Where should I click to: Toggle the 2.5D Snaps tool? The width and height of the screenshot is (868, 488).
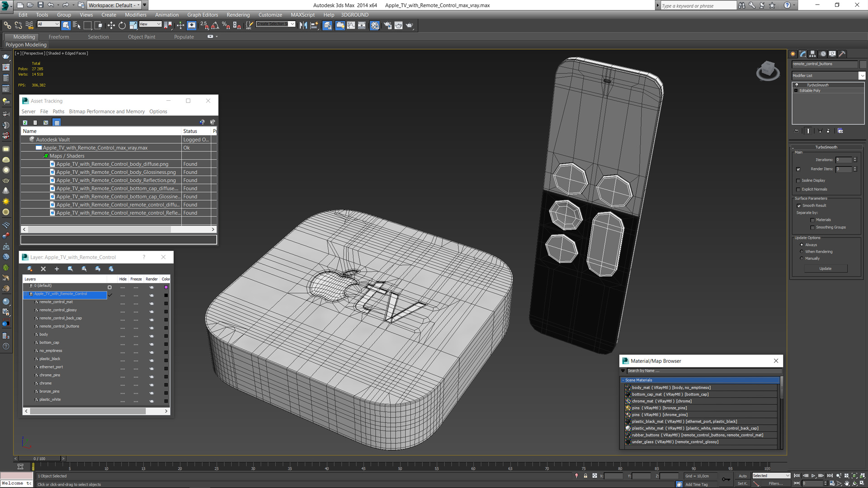click(x=204, y=25)
